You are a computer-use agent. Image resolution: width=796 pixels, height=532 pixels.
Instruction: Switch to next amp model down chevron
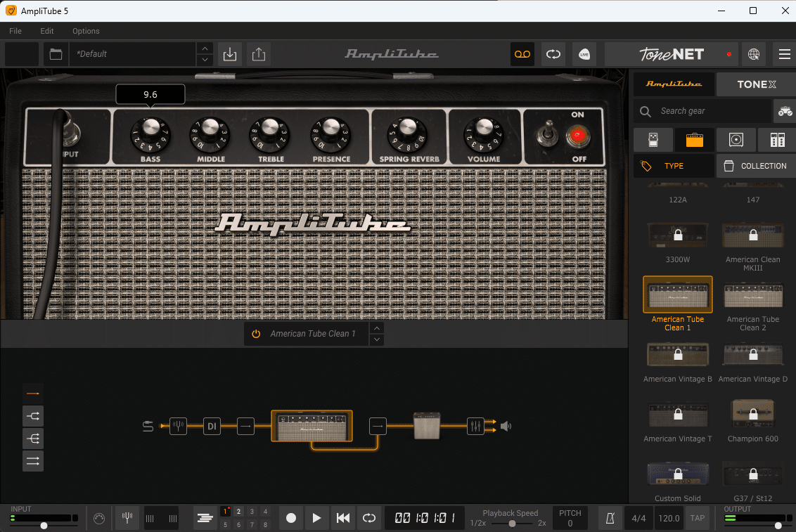click(377, 339)
